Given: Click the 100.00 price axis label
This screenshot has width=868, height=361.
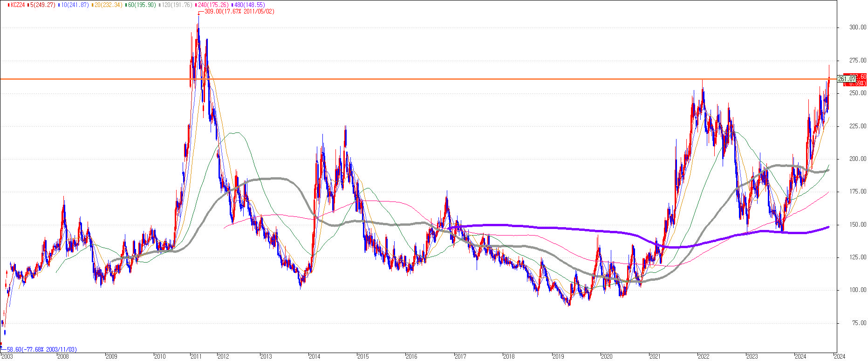Looking at the screenshot, I should (858, 290).
